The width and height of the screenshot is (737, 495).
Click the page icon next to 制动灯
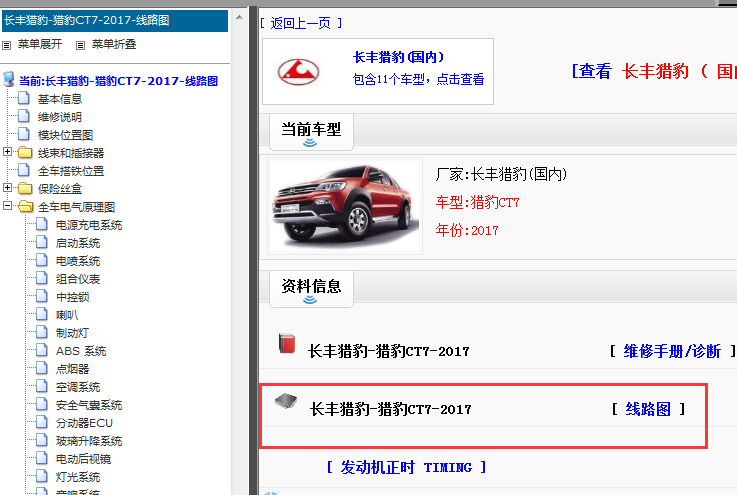point(42,332)
